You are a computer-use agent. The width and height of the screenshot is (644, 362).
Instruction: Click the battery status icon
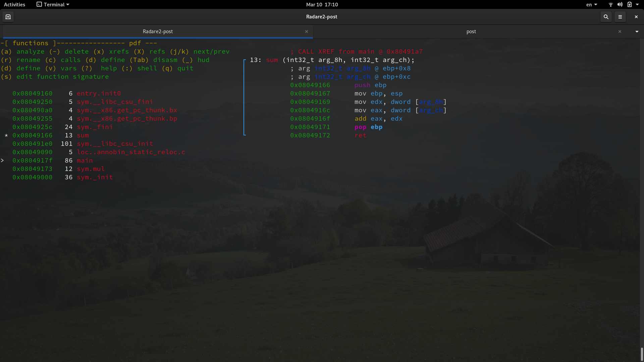click(x=630, y=4)
